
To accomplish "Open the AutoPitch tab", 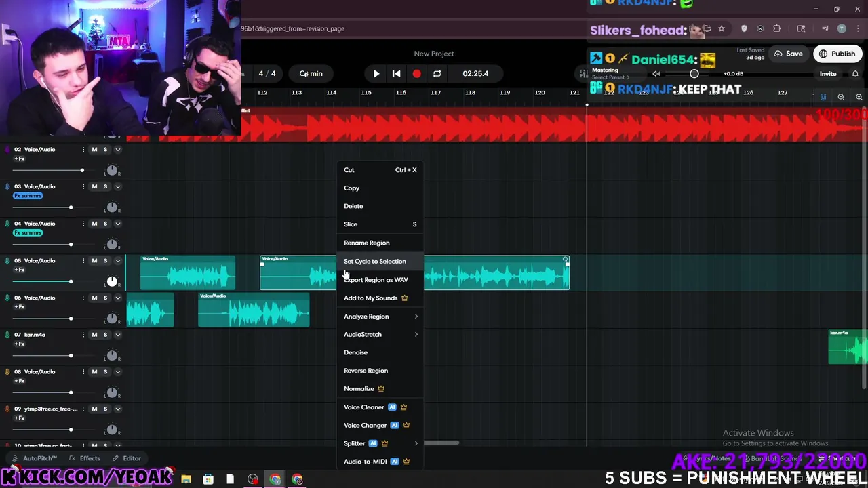I will click(x=35, y=458).
